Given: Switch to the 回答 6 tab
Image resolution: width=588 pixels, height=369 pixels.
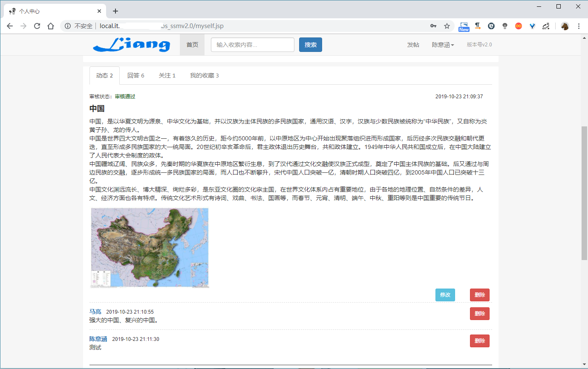Looking at the screenshot, I should tap(135, 75).
